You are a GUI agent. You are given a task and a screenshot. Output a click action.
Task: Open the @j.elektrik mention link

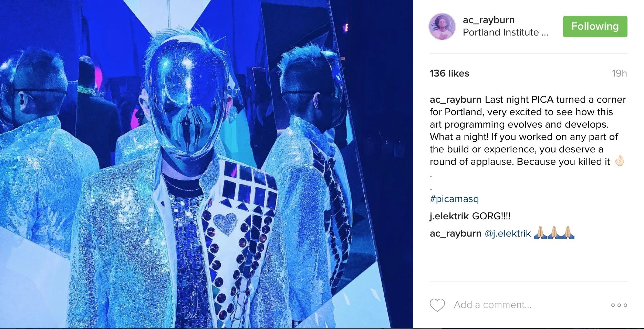click(x=508, y=233)
